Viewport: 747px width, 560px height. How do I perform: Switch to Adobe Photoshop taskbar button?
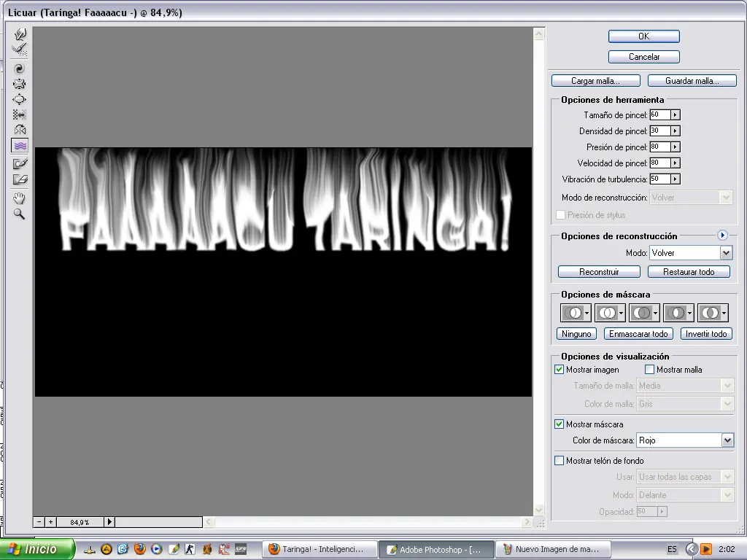(x=438, y=549)
